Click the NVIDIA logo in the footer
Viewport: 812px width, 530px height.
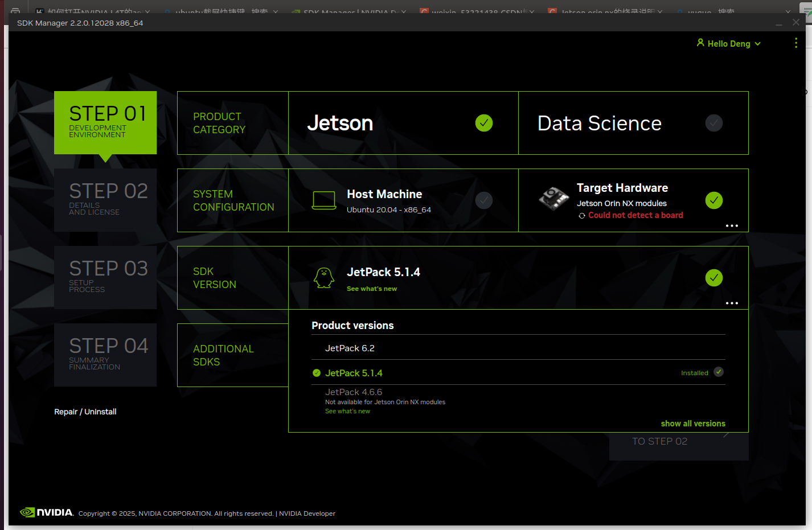[47, 512]
